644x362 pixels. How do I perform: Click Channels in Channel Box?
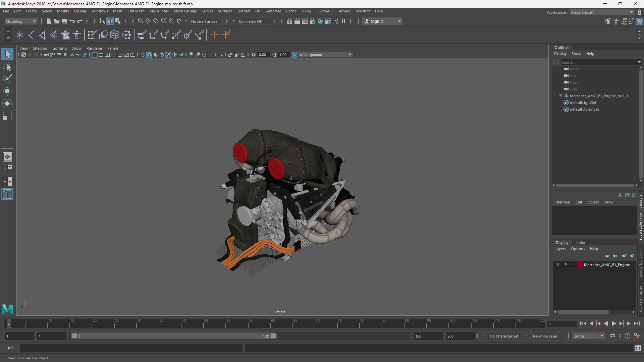[562, 202]
